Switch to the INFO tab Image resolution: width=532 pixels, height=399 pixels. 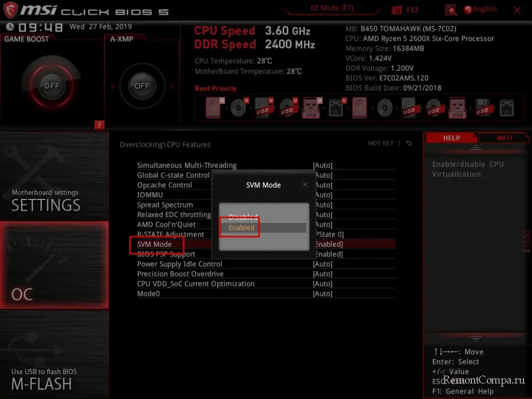(x=504, y=138)
